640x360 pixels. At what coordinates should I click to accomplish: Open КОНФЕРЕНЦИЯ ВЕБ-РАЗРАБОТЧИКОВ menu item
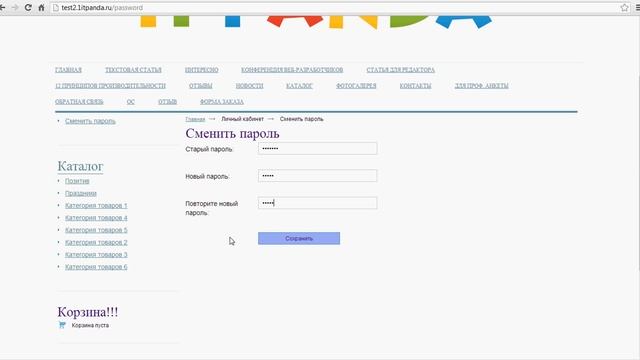click(292, 70)
